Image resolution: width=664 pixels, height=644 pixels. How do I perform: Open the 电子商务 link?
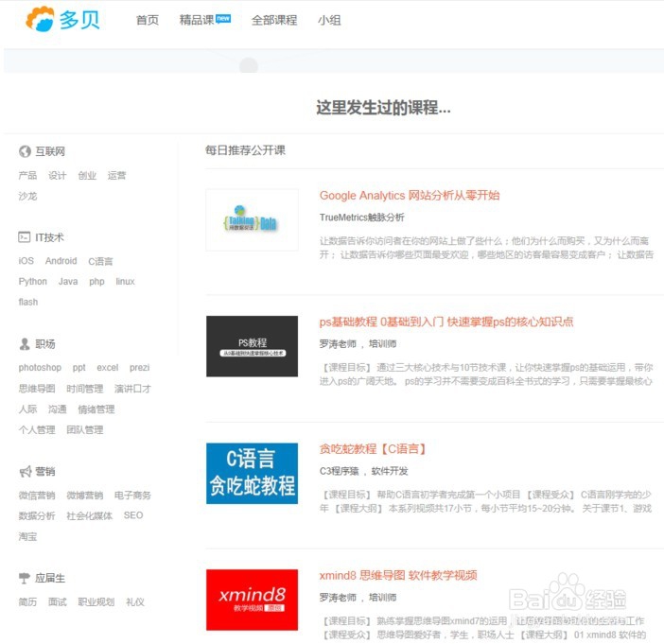tap(133, 495)
